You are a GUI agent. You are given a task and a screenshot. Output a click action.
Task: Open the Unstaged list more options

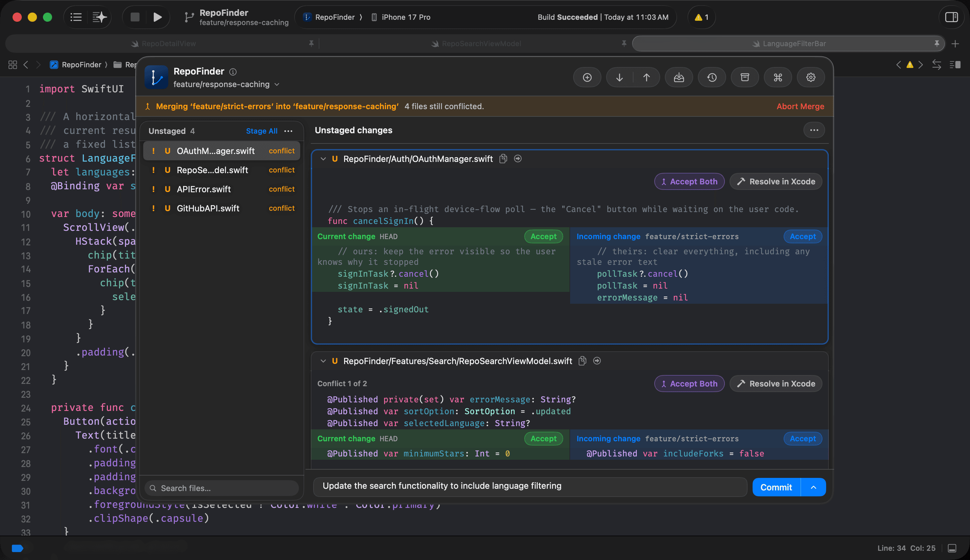[288, 131]
